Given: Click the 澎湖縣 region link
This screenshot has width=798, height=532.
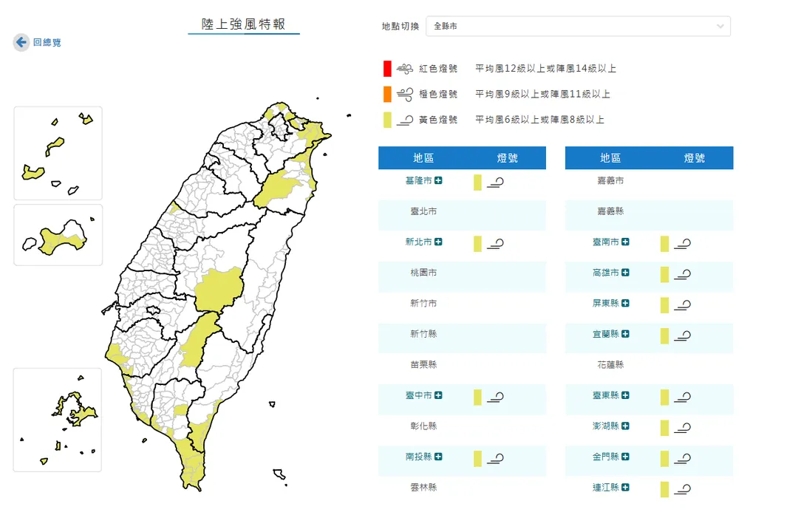Looking at the screenshot, I should pyautogui.click(x=606, y=426).
